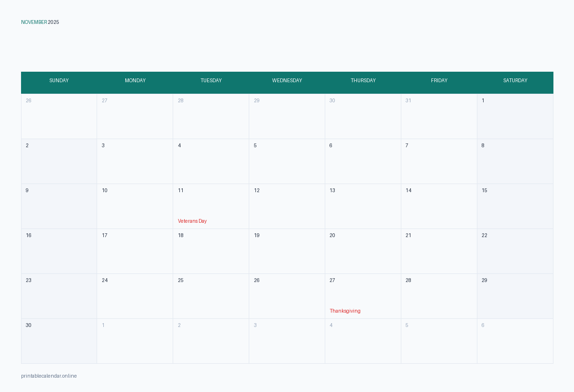Click greyed October 27 on Monday
This screenshot has height=392, width=574.
coord(104,101)
